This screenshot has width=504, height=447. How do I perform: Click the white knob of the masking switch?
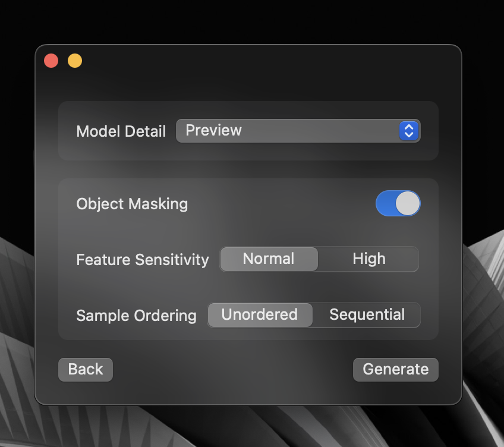click(x=408, y=203)
